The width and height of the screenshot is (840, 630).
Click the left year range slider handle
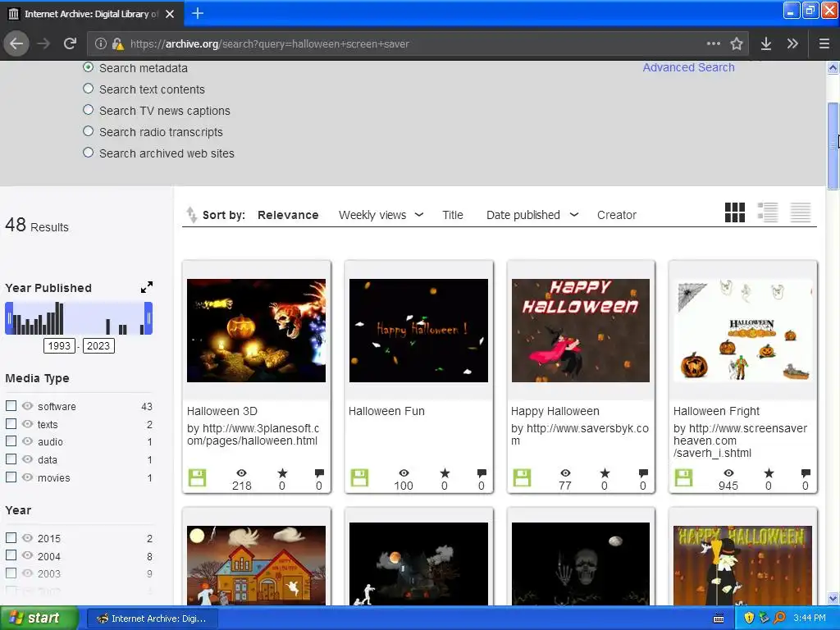[x=8, y=318]
